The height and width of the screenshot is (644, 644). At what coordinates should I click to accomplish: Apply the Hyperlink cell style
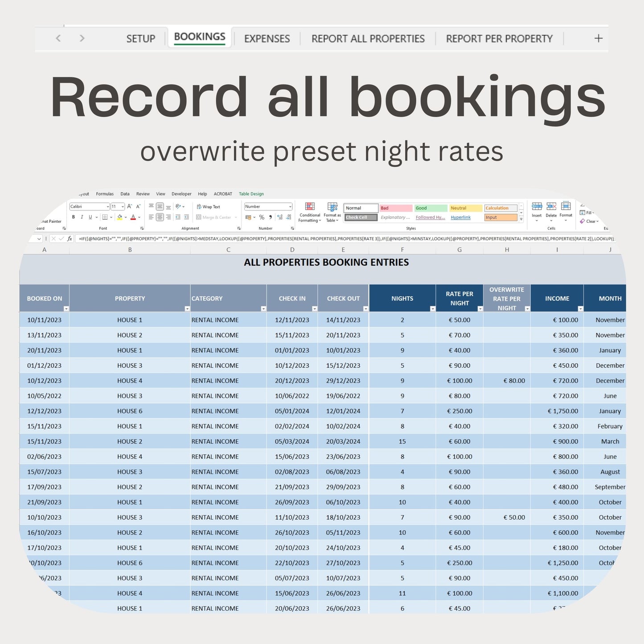tap(460, 217)
